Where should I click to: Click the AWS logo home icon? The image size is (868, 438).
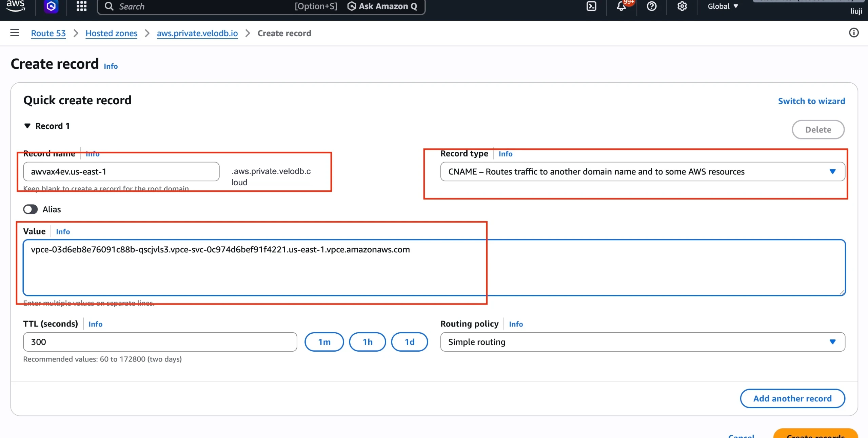point(16,6)
